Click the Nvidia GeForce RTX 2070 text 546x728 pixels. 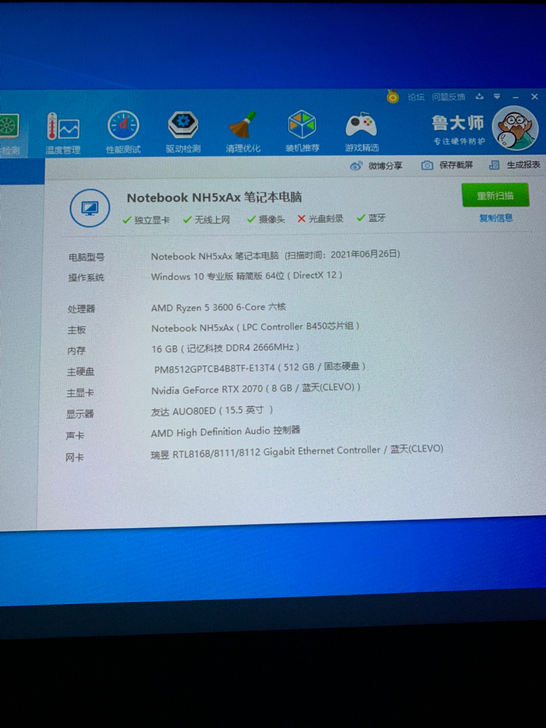click(256, 389)
